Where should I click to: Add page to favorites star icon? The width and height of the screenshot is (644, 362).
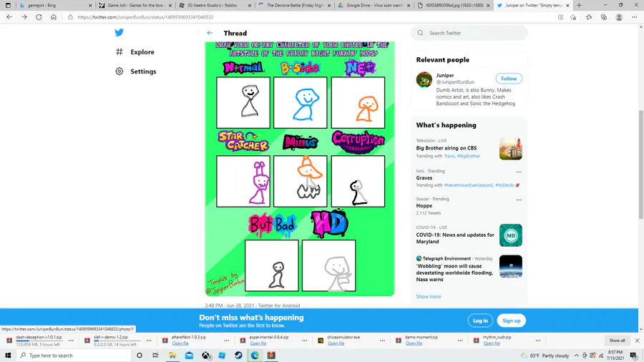click(573, 17)
